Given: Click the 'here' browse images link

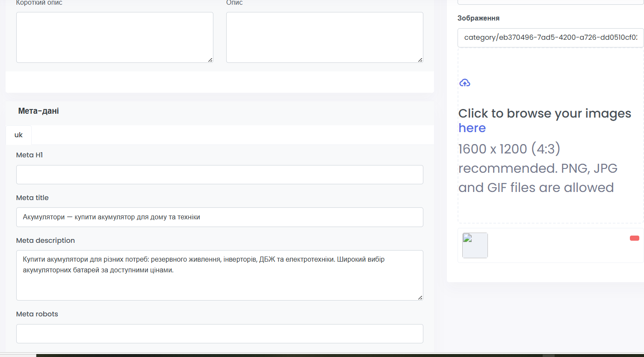Looking at the screenshot, I should (472, 128).
